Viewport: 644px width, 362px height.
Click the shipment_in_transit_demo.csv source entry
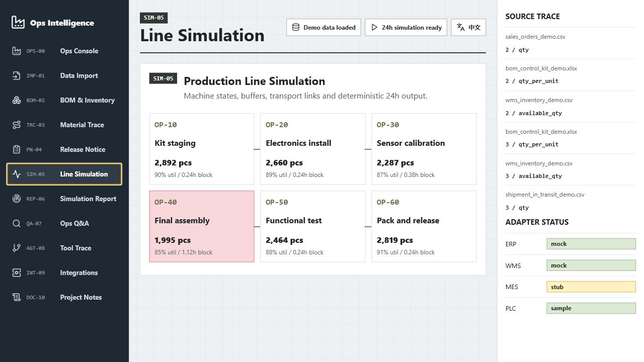pos(571,201)
